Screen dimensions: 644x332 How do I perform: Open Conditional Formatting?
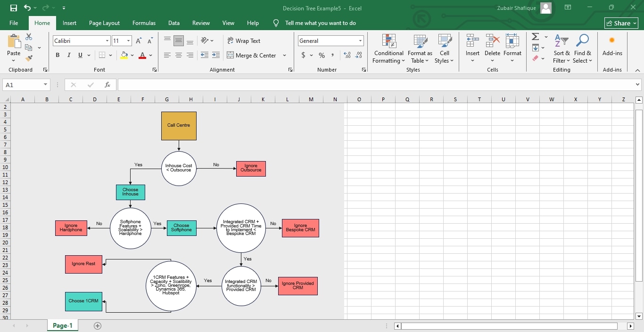(388, 49)
